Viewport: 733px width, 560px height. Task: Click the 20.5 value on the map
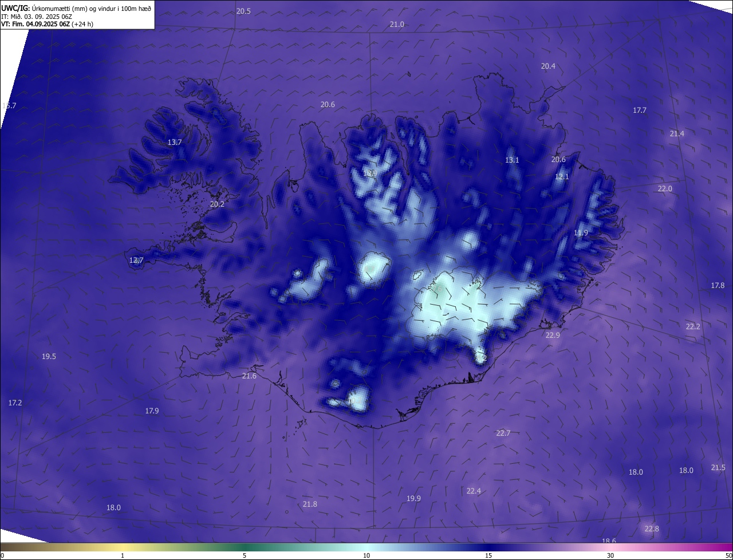click(243, 11)
